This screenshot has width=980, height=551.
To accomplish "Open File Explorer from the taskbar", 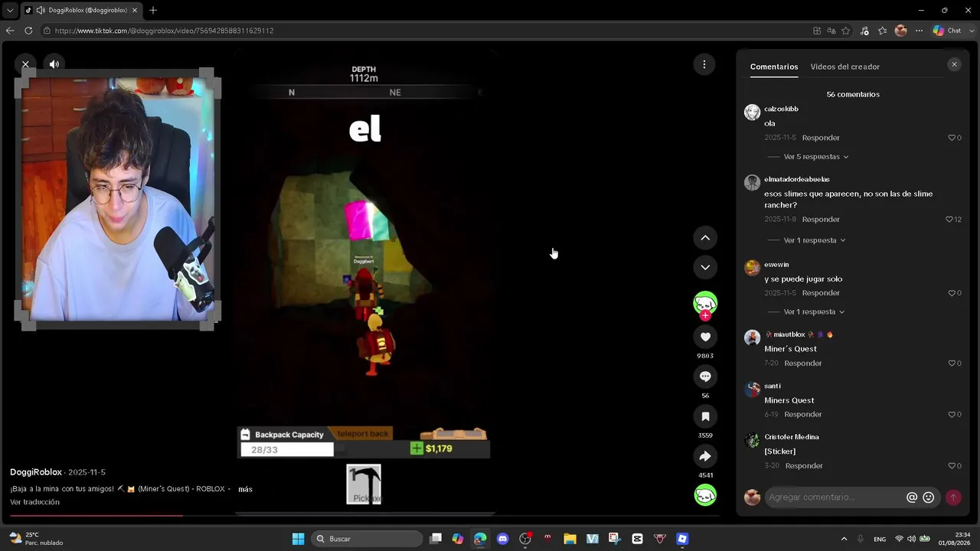I will pos(570,539).
